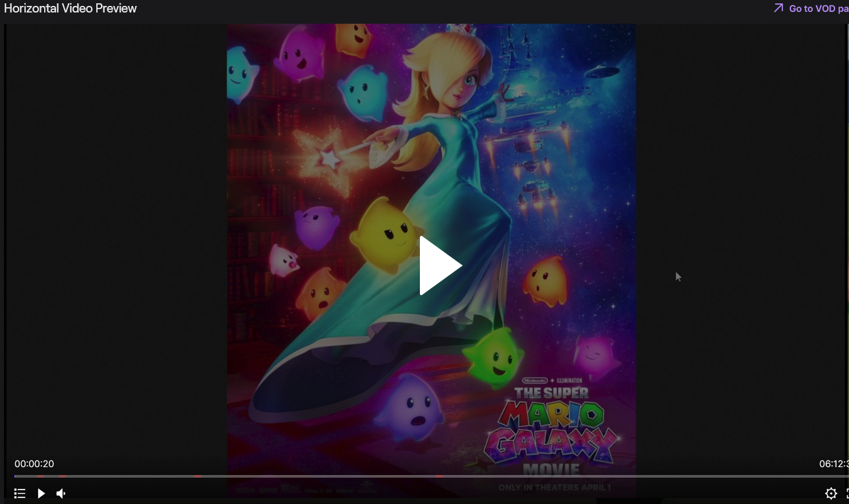This screenshot has width=849, height=504.
Task: Click the 00:00:20 current time label
Action: coord(34,464)
